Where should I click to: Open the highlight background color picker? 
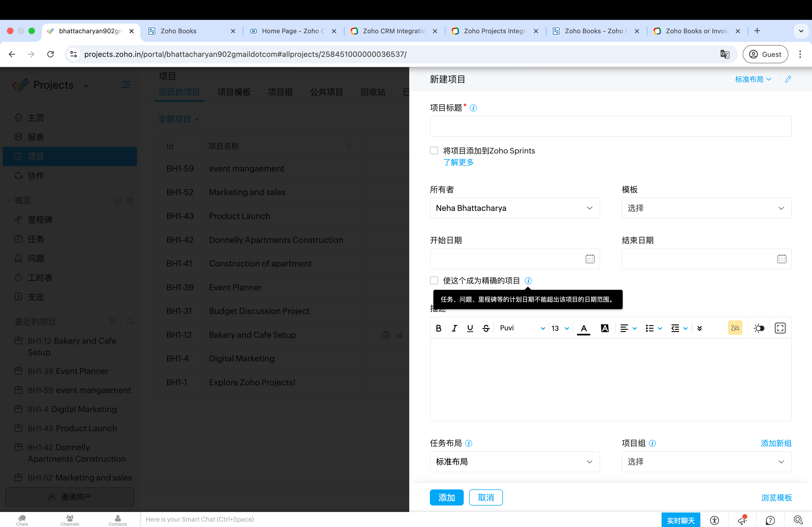(x=604, y=328)
